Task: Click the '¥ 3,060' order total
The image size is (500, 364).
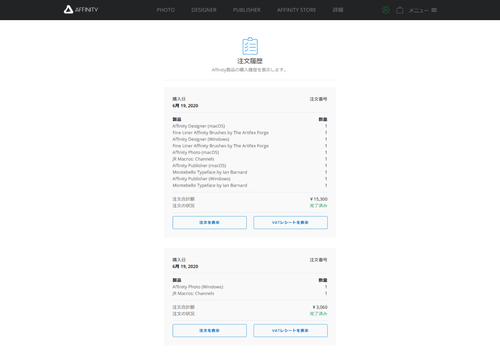Action: (x=320, y=307)
